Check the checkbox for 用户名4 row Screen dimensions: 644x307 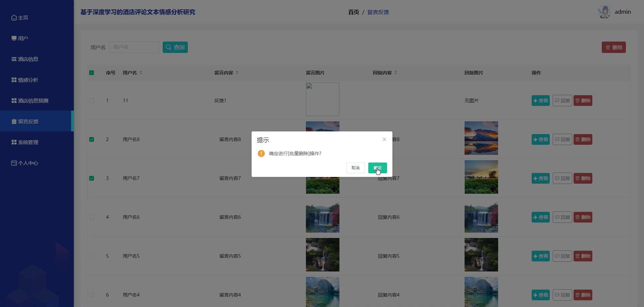tap(92, 295)
